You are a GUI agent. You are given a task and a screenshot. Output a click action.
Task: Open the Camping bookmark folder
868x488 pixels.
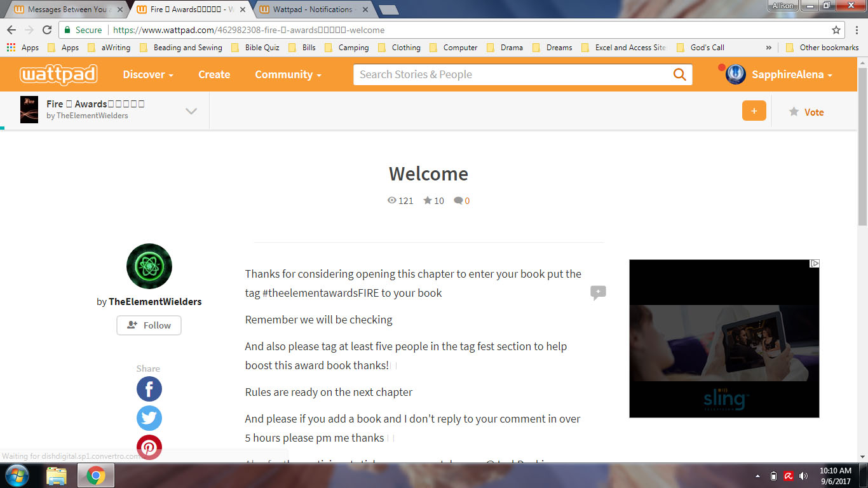[346, 48]
